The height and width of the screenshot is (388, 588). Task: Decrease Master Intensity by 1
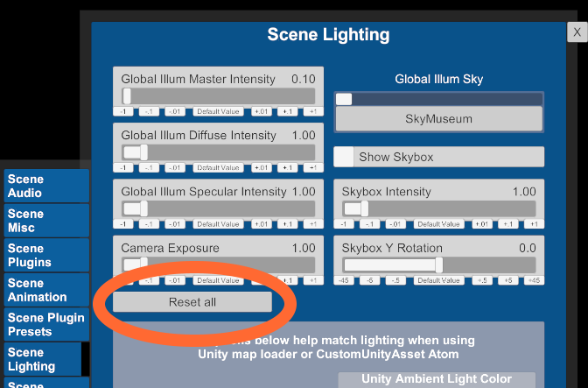coord(123,111)
